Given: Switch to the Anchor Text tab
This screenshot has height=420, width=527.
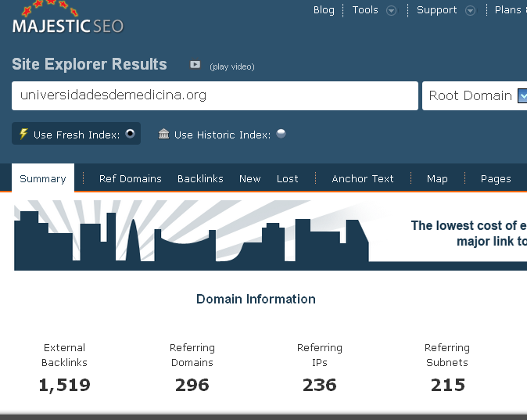Looking at the screenshot, I should pos(363,179).
